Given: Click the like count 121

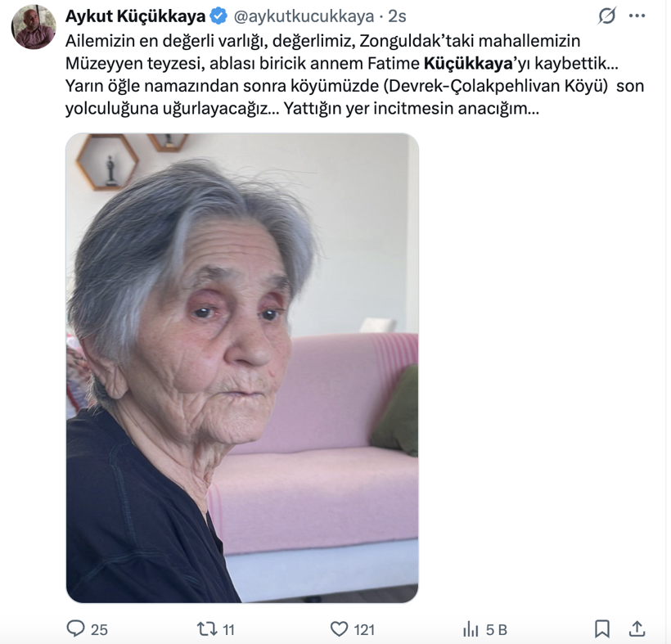Looking at the screenshot, I should pos(364,629).
